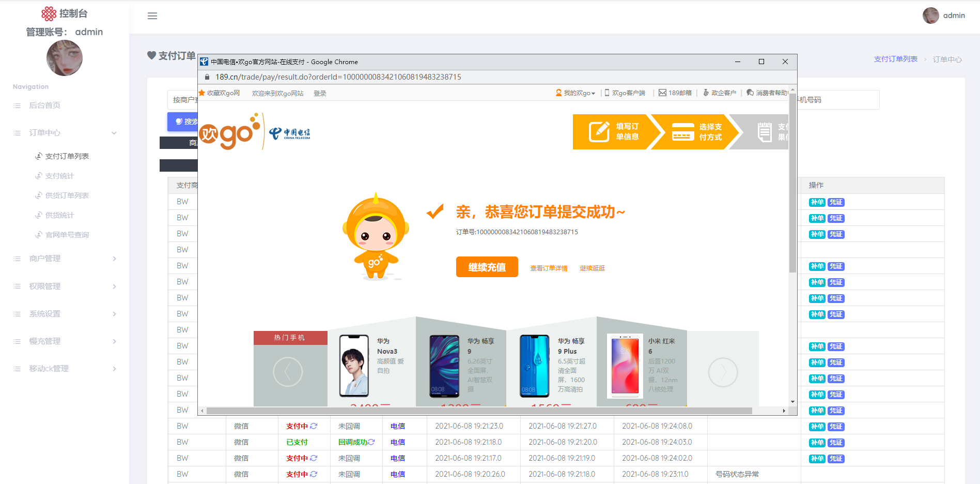This screenshot has width=980, height=484.
Task: Click the 欢go orange logo
Action: (x=230, y=132)
